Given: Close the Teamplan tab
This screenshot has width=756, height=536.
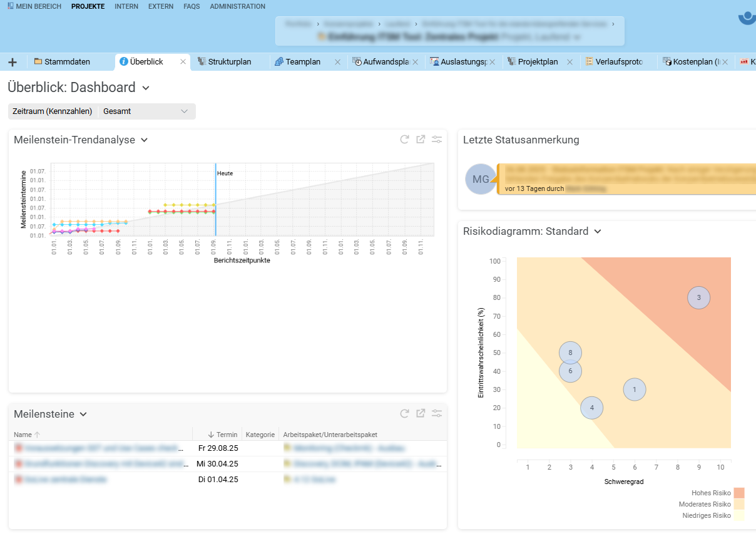Looking at the screenshot, I should tap(337, 62).
